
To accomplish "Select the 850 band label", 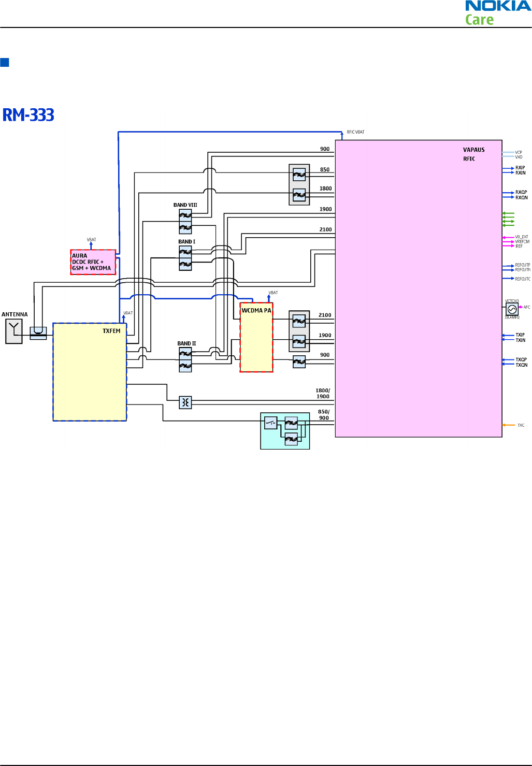I will coord(325,169).
